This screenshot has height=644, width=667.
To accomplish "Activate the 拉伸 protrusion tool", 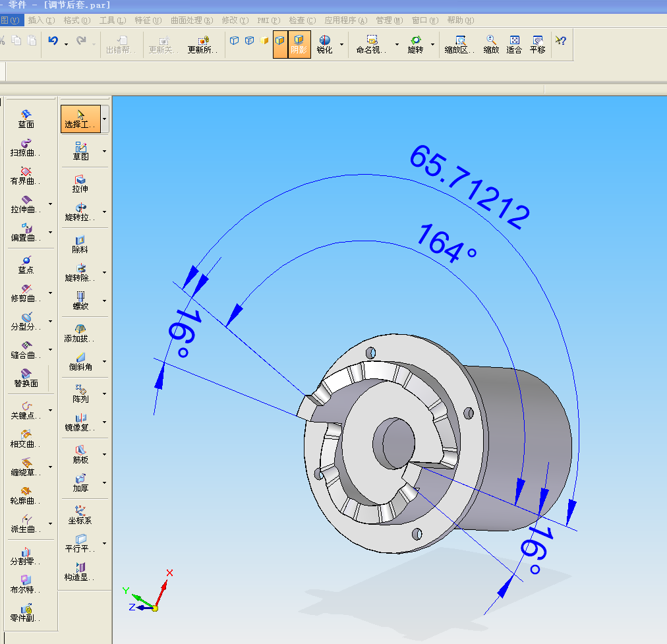I will point(80,184).
